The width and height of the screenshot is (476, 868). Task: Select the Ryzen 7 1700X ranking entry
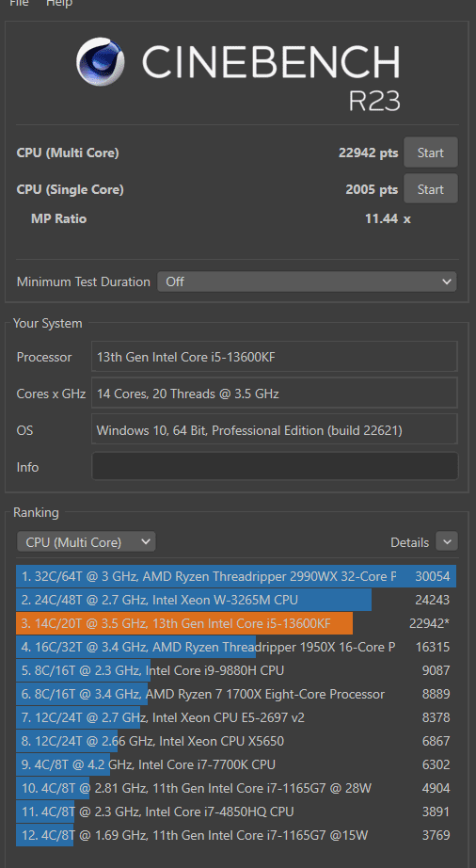pos(236,694)
